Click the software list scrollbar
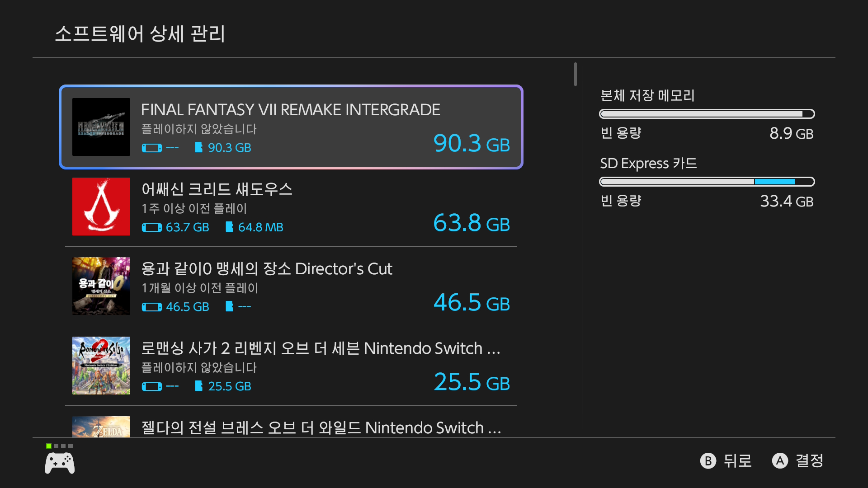The width and height of the screenshot is (868, 488). point(576,75)
